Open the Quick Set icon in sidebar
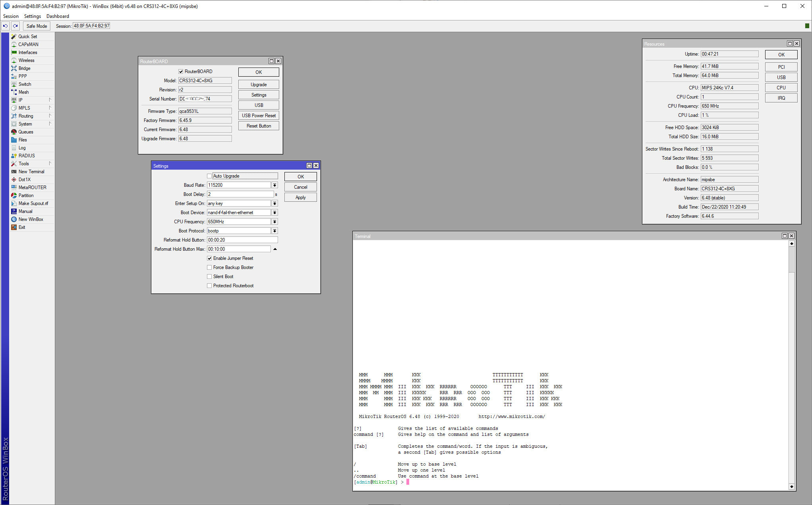This screenshot has width=812, height=505. tap(14, 37)
